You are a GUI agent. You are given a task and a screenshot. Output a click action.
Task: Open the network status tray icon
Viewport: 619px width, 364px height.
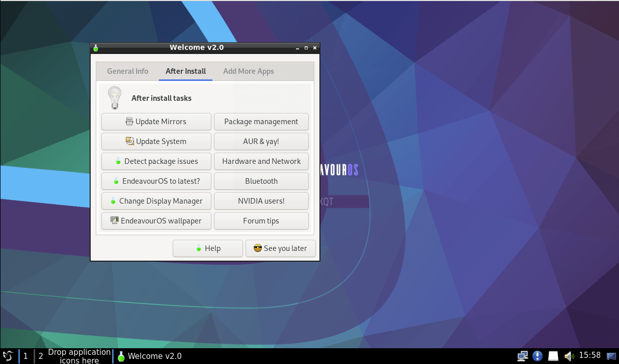tap(522, 356)
